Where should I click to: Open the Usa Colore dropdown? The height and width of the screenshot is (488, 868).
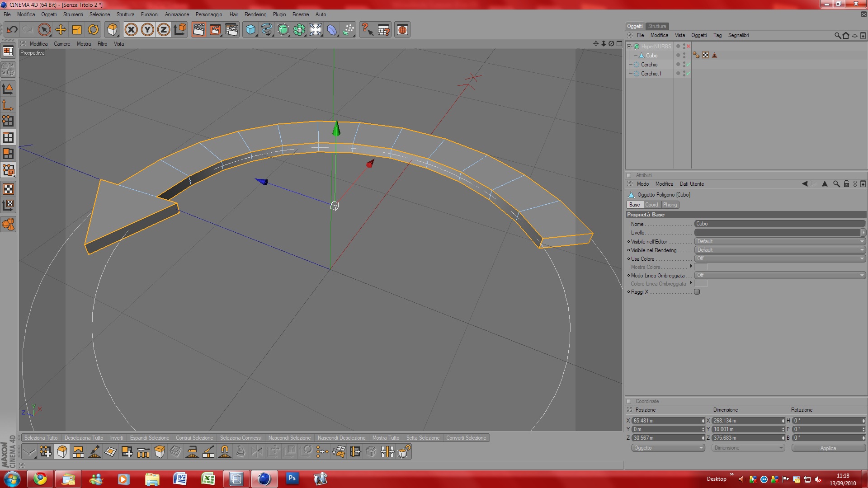(779, 258)
